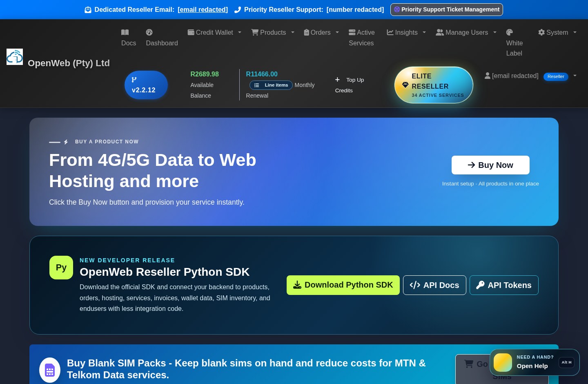Click the White Label palette icon

point(510,32)
